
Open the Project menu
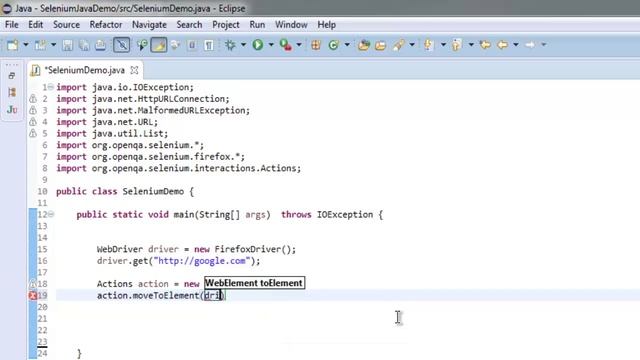226,24
